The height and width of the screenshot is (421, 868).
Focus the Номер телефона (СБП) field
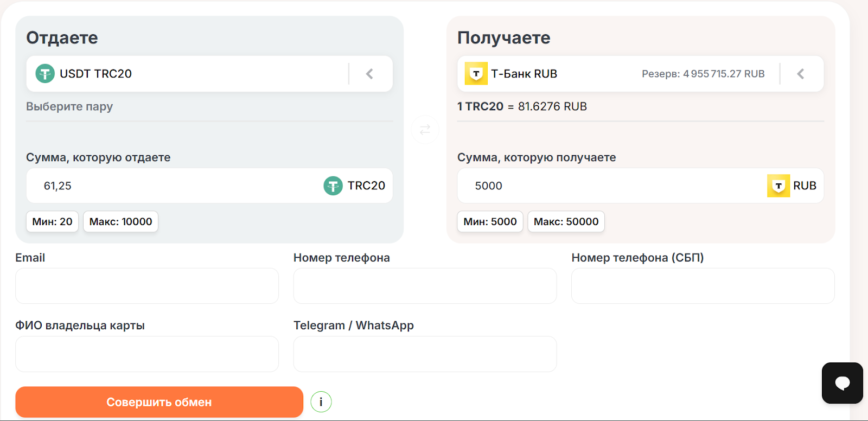(703, 286)
